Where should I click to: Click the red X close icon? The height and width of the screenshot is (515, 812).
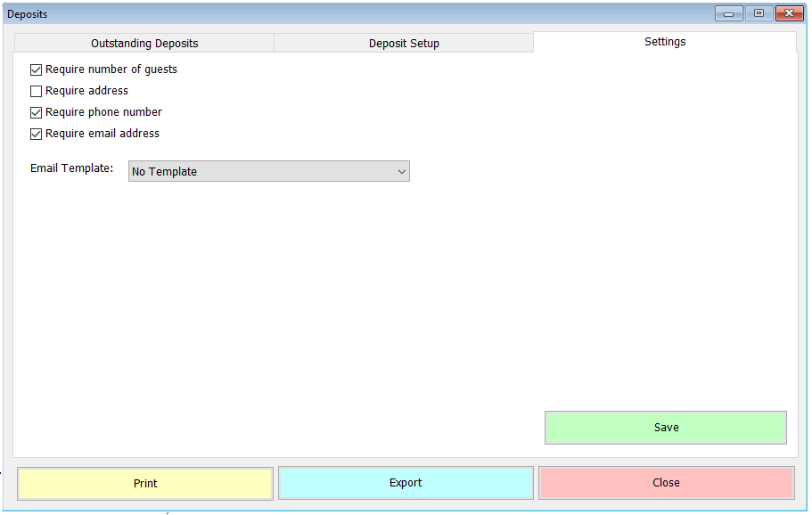tap(789, 12)
